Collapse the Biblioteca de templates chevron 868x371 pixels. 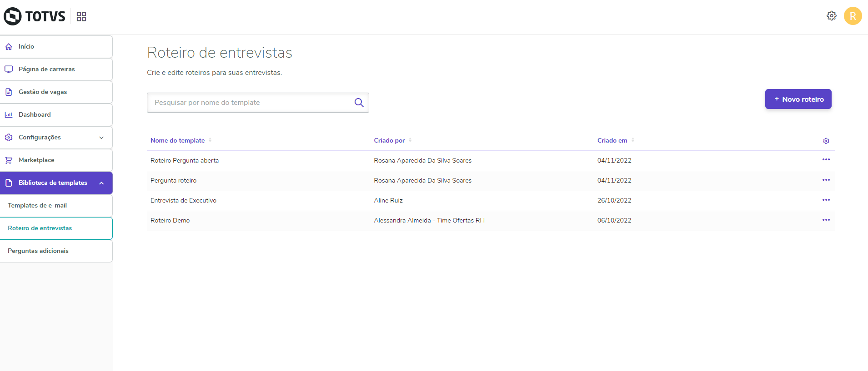pyautogui.click(x=101, y=183)
